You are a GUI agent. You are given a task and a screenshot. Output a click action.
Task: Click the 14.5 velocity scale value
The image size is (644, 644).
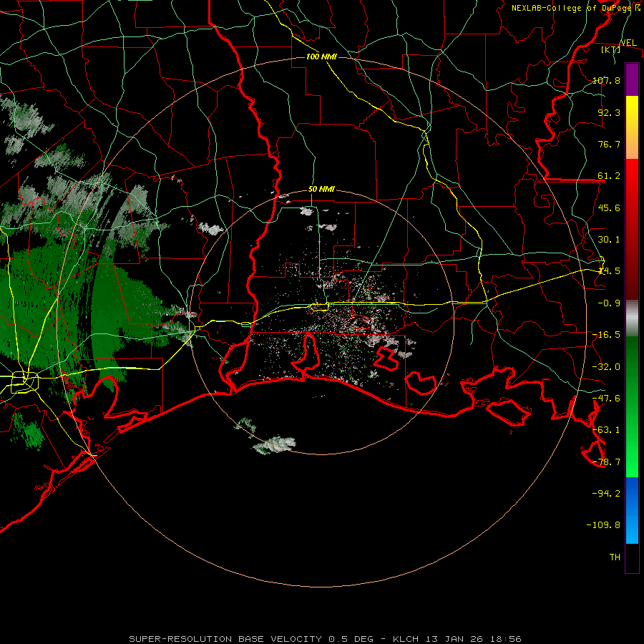pos(609,271)
